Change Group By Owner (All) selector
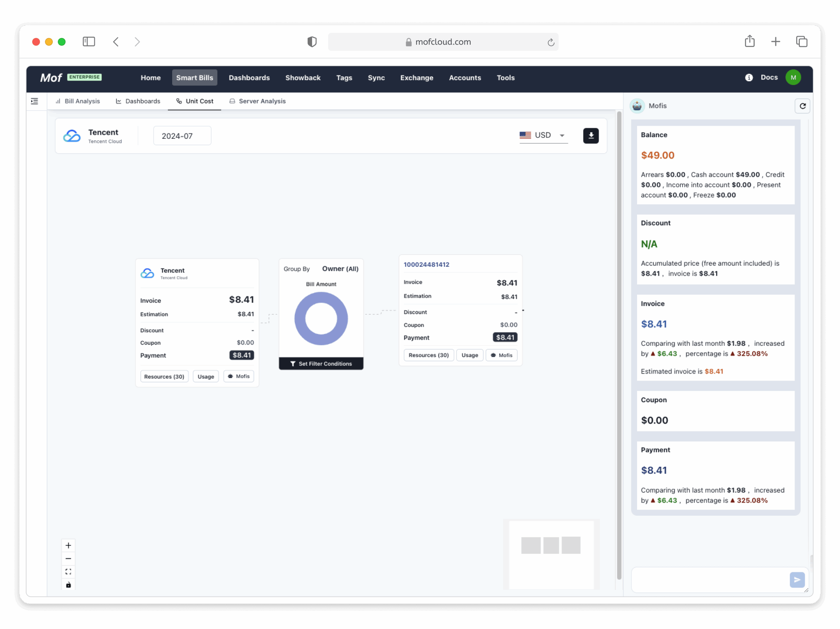The width and height of the screenshot is (840, 629). click(340, 269)
